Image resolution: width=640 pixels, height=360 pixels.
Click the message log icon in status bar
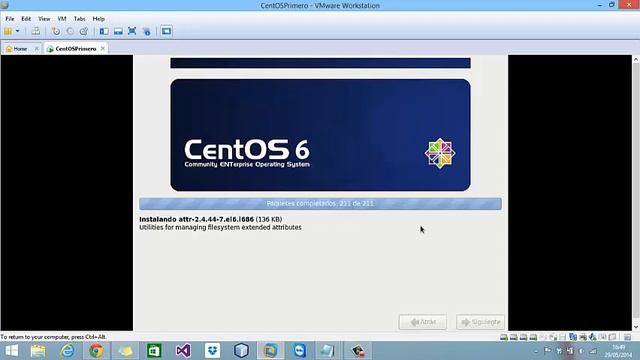point(627,337)
